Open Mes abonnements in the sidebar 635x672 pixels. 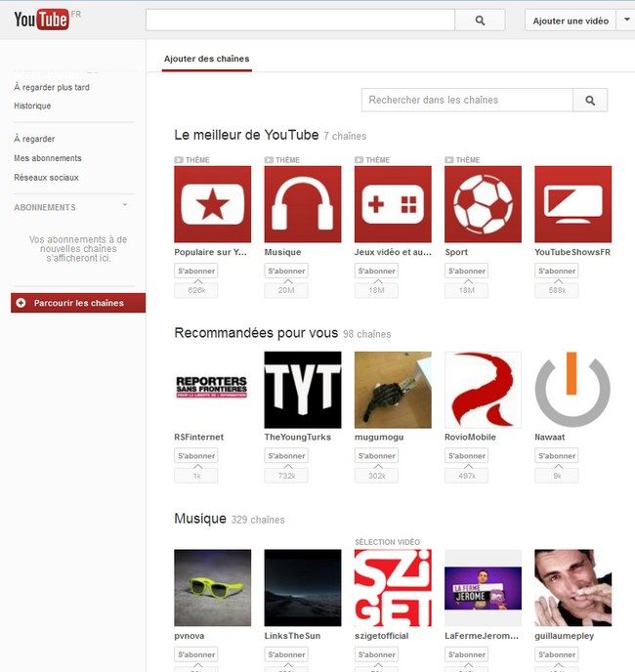pos(48,158)
